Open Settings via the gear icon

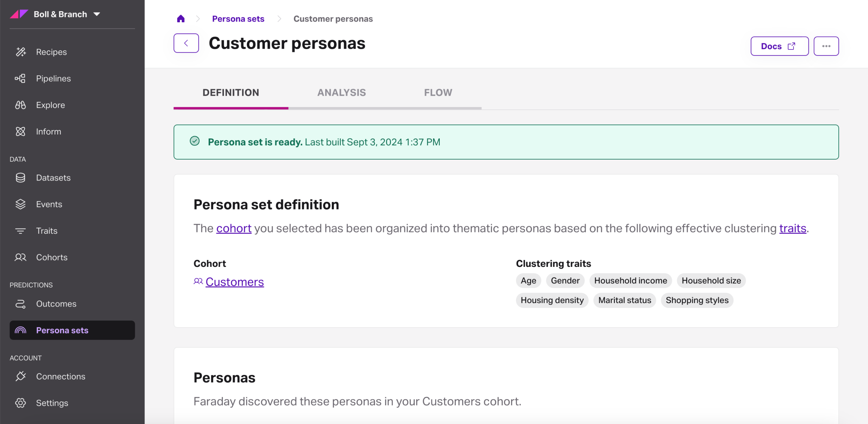(x=21, y=403)
